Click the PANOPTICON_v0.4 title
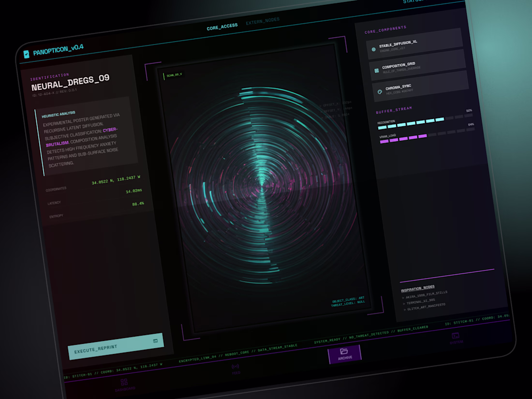The width and height of the screenshot is (532, 399). pos(59,50)
